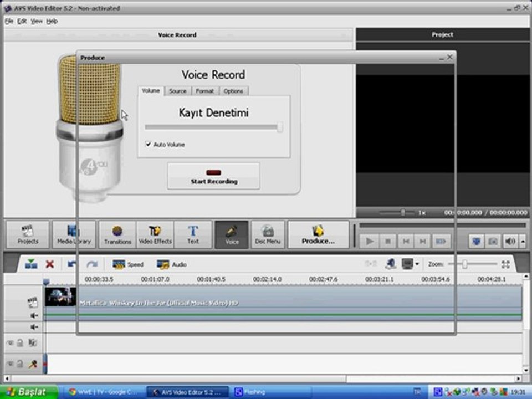
Task: Lock the voice recording track
Action: 20,364
